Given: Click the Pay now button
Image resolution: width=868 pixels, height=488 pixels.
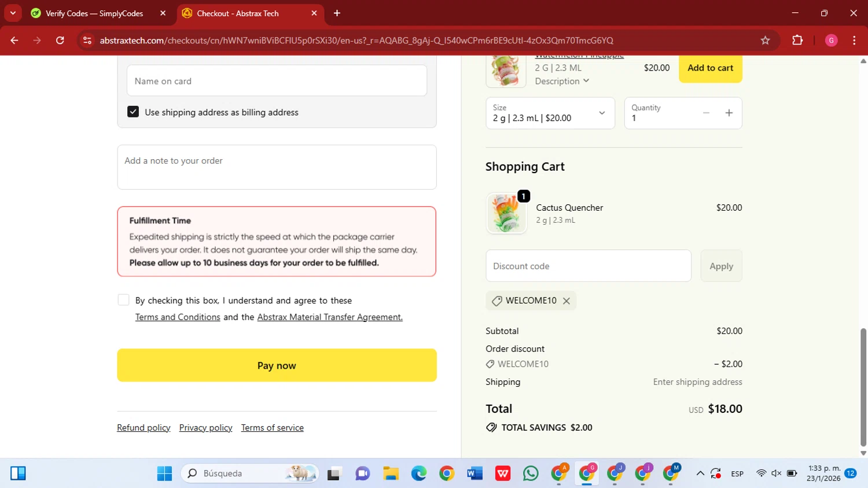Looking at the screenshot, I should pos(277,365).
